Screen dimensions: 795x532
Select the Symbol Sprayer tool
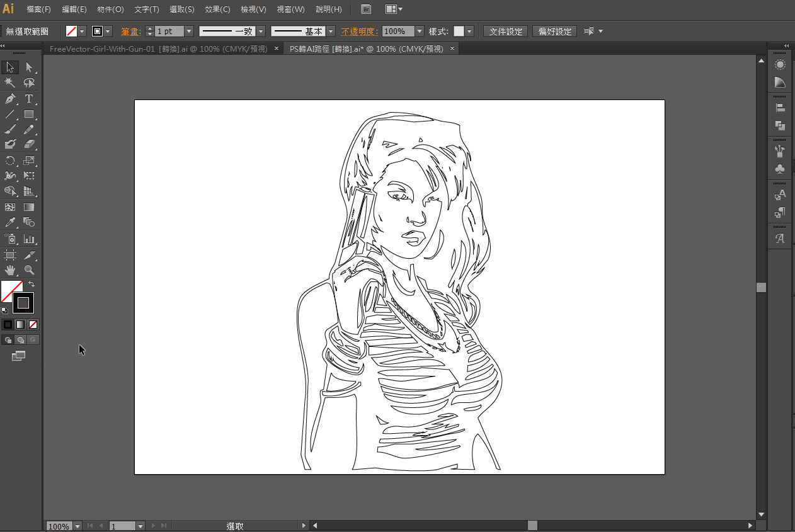(10, 239)
